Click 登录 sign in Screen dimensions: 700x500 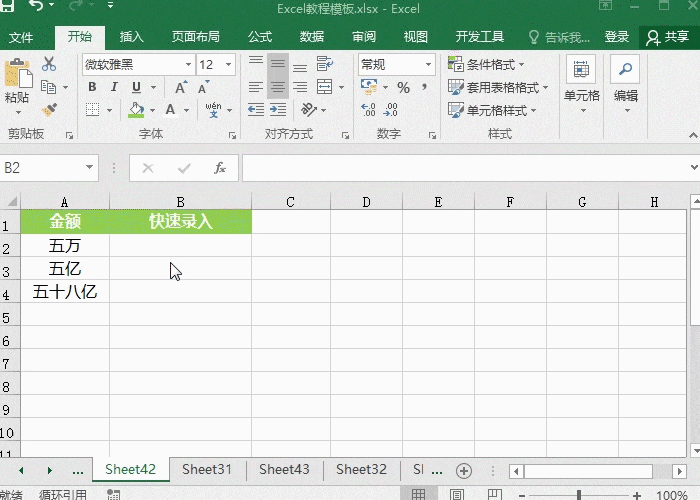pos(617,37)
